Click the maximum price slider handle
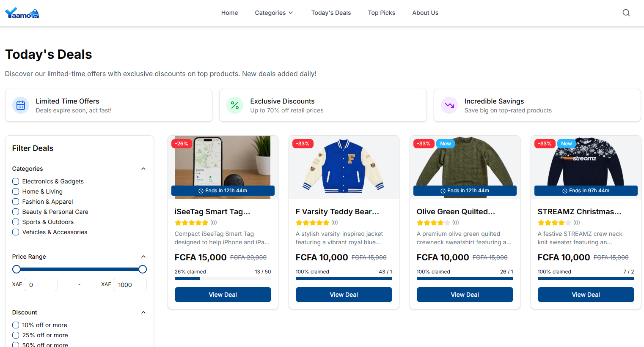 [143, 269]
